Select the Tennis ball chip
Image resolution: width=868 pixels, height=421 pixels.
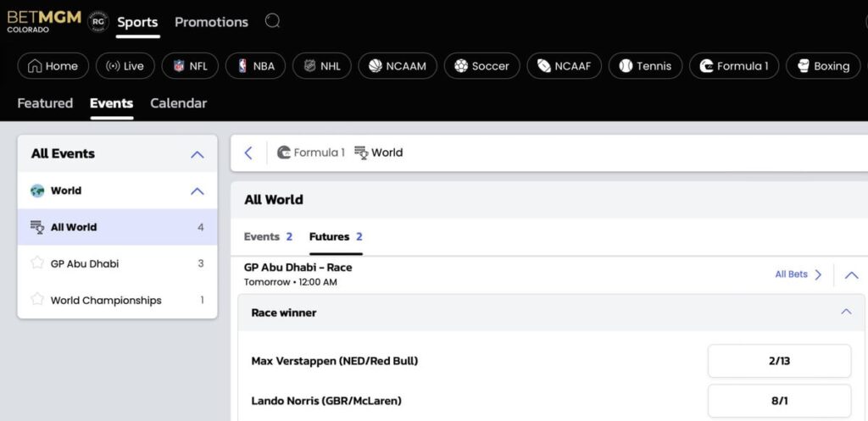coord(645,66)
